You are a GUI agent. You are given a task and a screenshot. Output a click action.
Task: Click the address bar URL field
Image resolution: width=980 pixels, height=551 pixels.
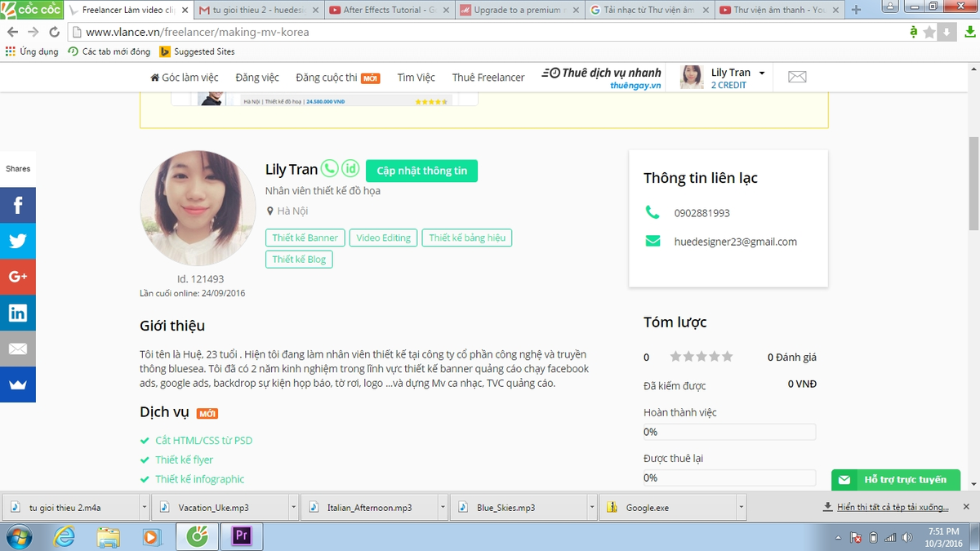(490, 32)
